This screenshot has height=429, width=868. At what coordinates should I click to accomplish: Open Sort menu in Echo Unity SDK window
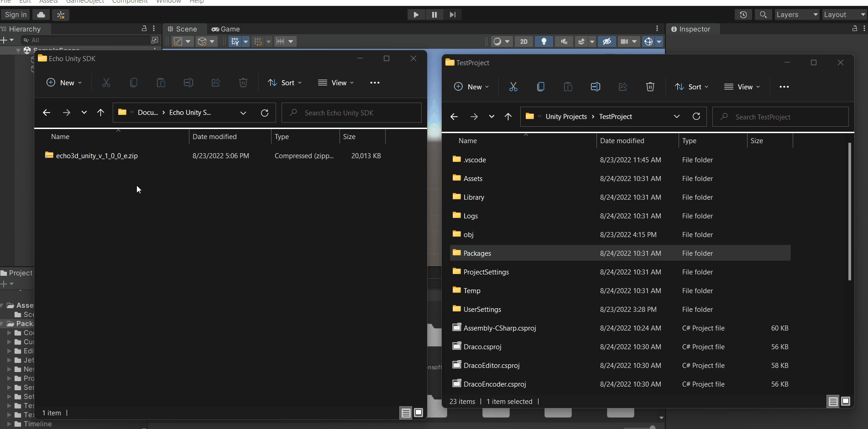(285, 83)
